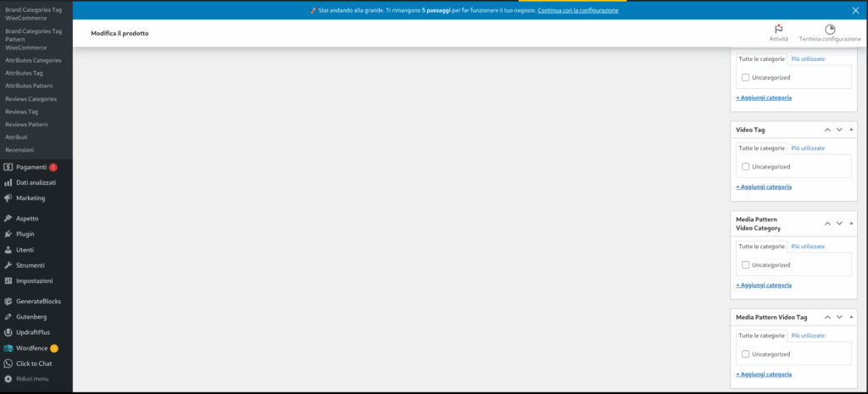Collapse Media Pattern Video Tag panel
Viewport: 868px width, 394px height.
click(x=851, y=317)
